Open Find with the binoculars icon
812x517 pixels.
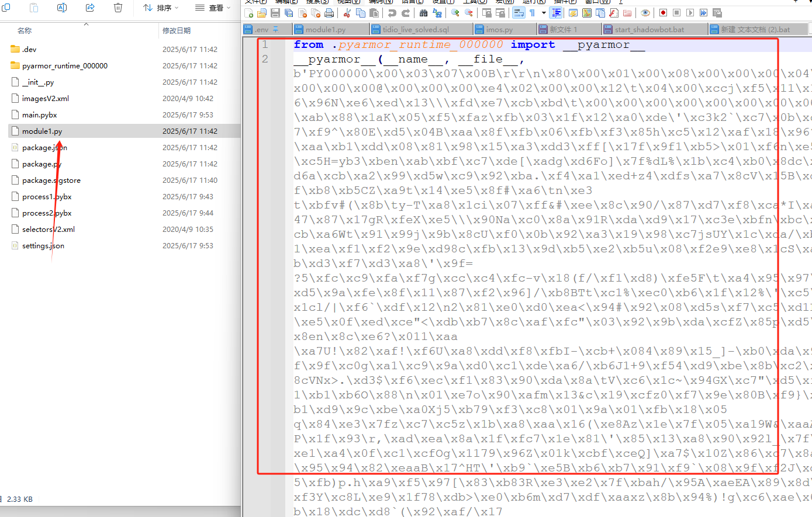pyautogui.click(x=424, y=13)
